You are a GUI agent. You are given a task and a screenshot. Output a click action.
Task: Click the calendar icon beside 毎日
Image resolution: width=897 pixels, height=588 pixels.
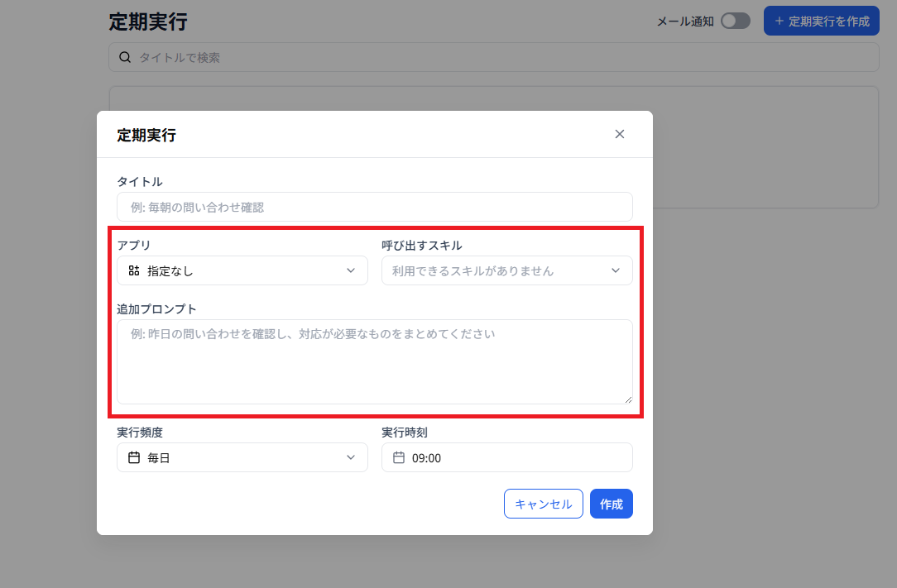[x=134, y=457]
